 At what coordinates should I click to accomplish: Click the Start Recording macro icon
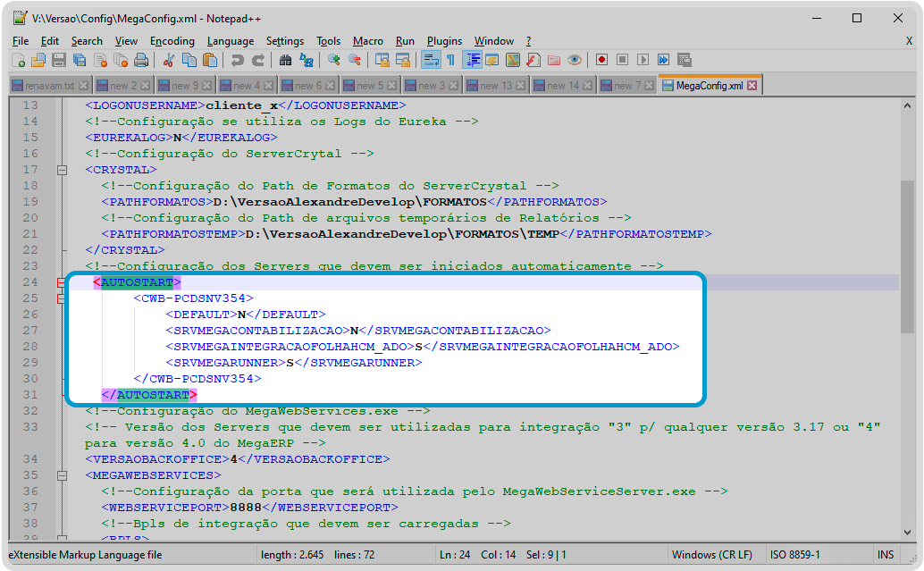coord(601,60)
